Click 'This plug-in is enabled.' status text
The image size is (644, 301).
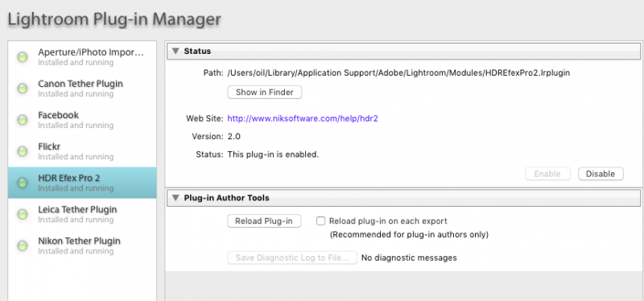tap(273, 155)
